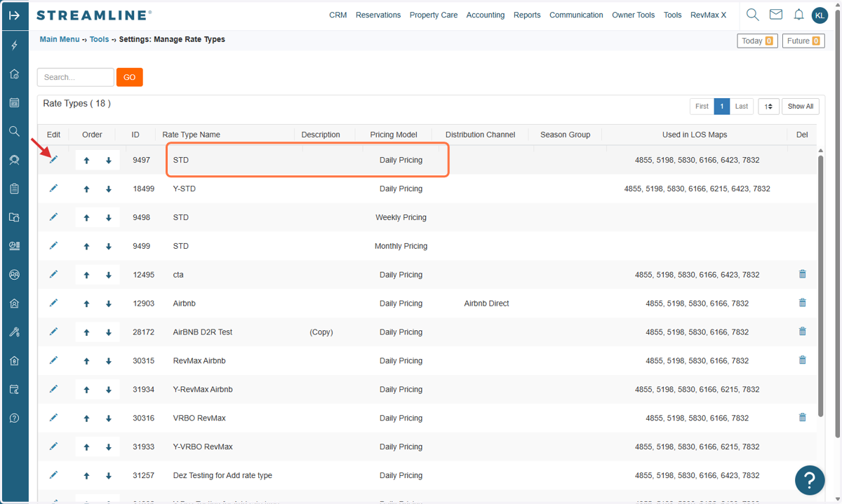Image resolution: width=842 pixels, height=504 pixels.
Task: Delete the cta rate type
Action: pyautogui.click(x=803, y=274)
